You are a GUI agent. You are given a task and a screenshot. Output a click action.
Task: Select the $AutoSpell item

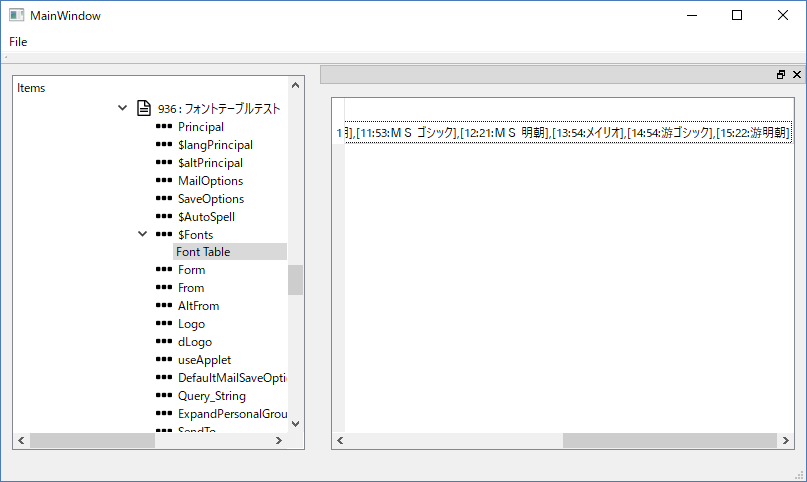click(x=206, y=217)
